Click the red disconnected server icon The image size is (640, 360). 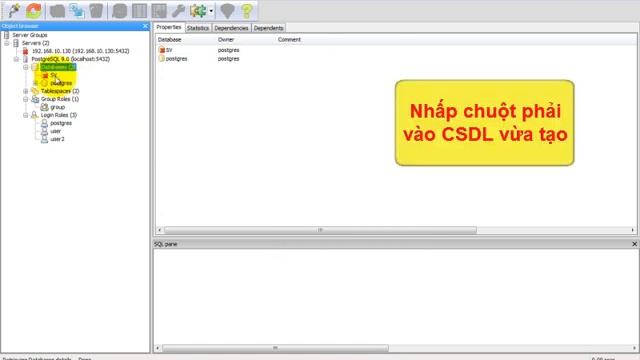[x=26, y=51]
